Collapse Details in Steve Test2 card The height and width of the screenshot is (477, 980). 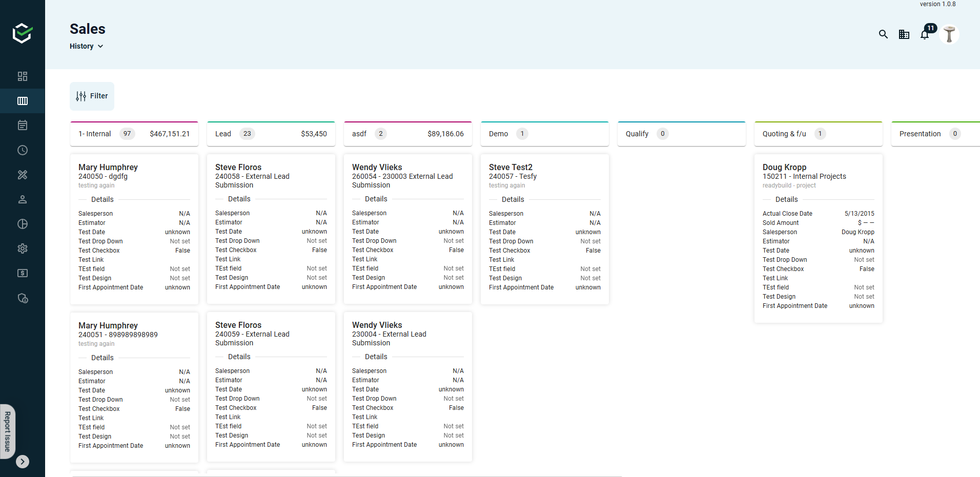(x=513, y=199)
